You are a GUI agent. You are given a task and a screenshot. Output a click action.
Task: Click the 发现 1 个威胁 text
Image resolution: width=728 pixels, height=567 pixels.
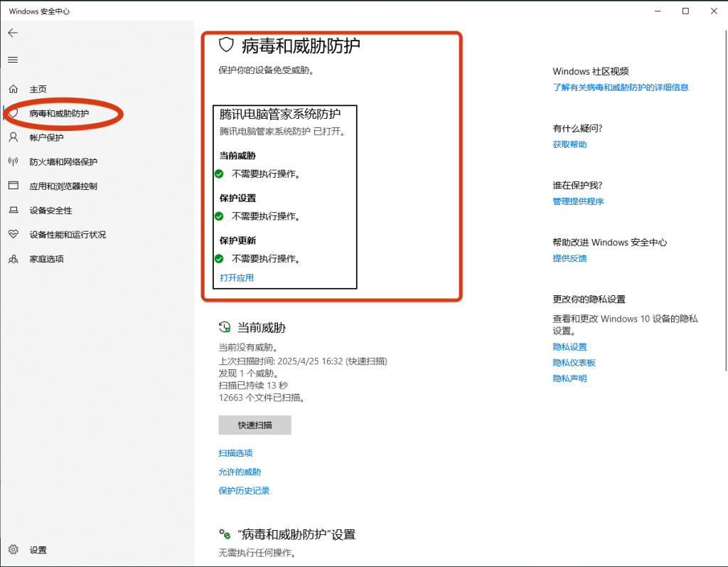click(248, 373)
